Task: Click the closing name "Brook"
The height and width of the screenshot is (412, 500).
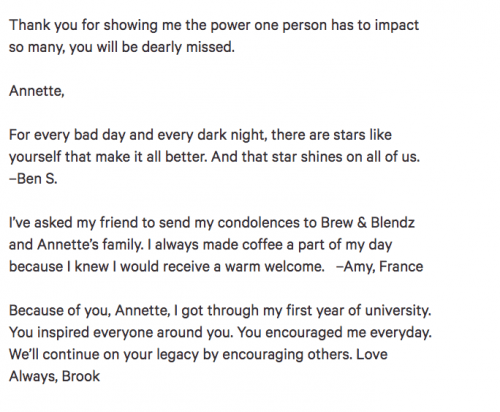Action: click(81, 376)
